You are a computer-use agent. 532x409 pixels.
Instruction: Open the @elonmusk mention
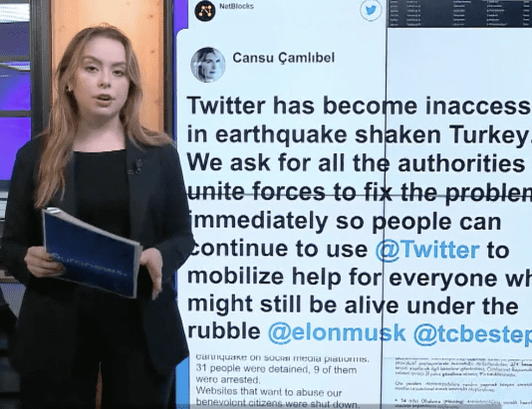[x=337, y=332]
